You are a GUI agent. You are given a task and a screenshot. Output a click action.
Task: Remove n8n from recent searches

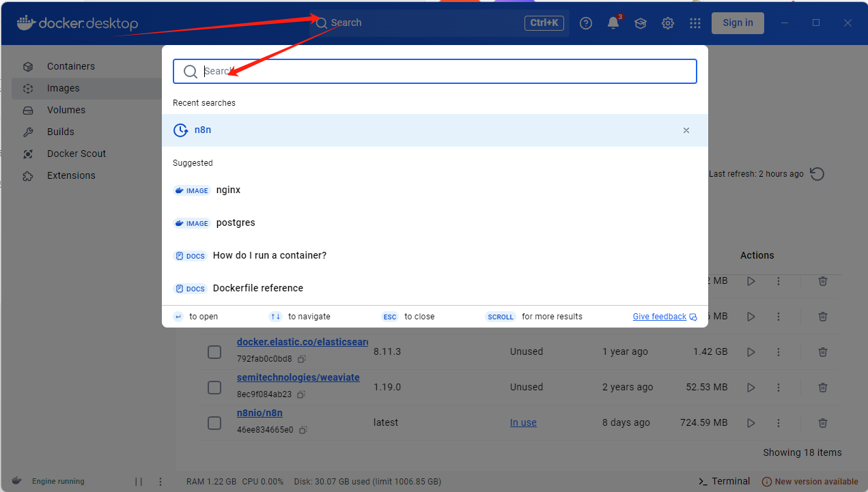[x=686, y=130]
